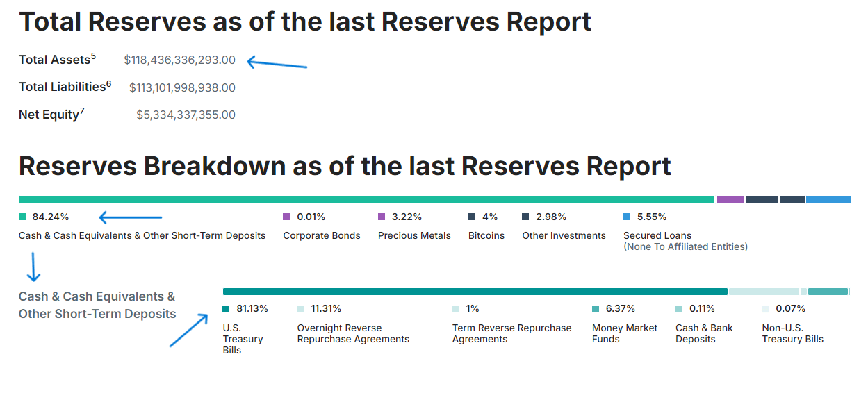Click footnote 6 next to Total Liabilities
This screenshot has height=393, width=868.
108,84
